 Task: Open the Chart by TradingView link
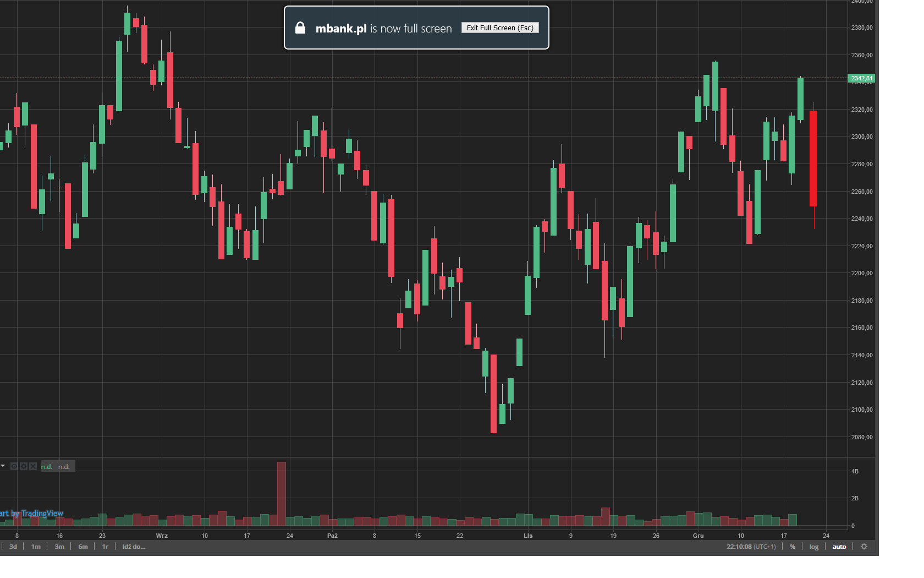point(31,514)
